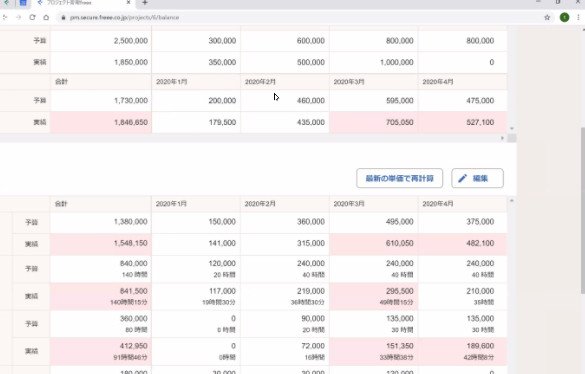Click the highlighted 189,600 cell
585x374 pixels.
pos(462,352)
